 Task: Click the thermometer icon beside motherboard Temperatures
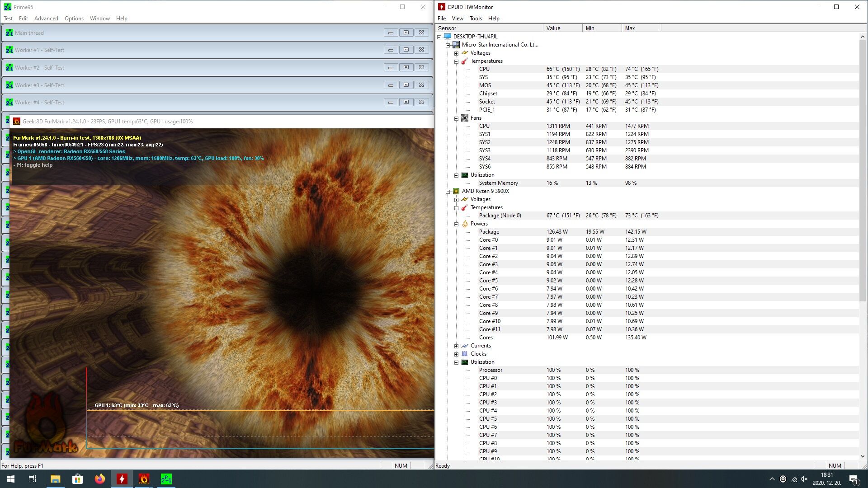[x=464, y=61]
